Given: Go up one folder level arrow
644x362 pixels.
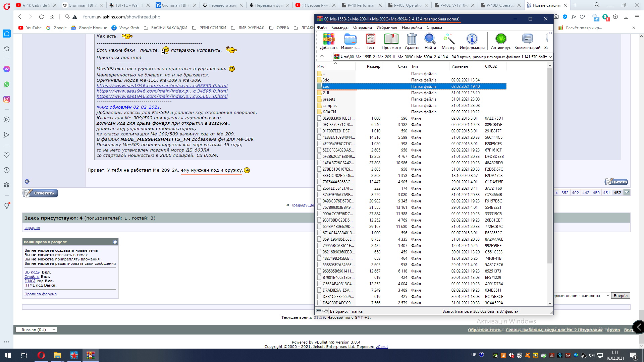Looking at the screenshot, I should [322, 57].
